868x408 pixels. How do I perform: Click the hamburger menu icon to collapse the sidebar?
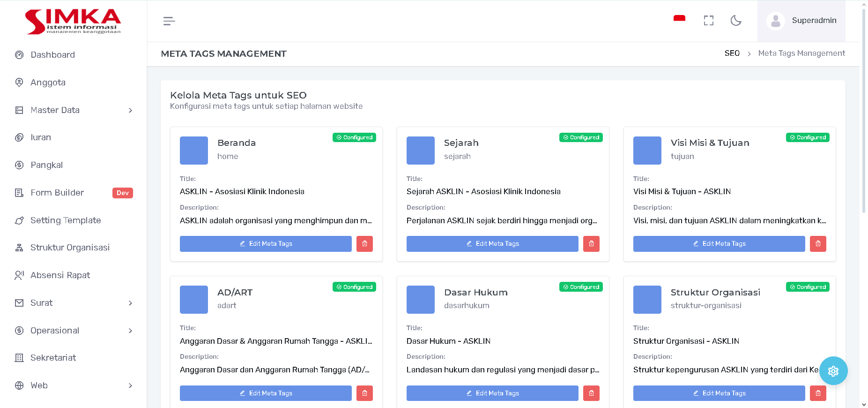point(169,21)
